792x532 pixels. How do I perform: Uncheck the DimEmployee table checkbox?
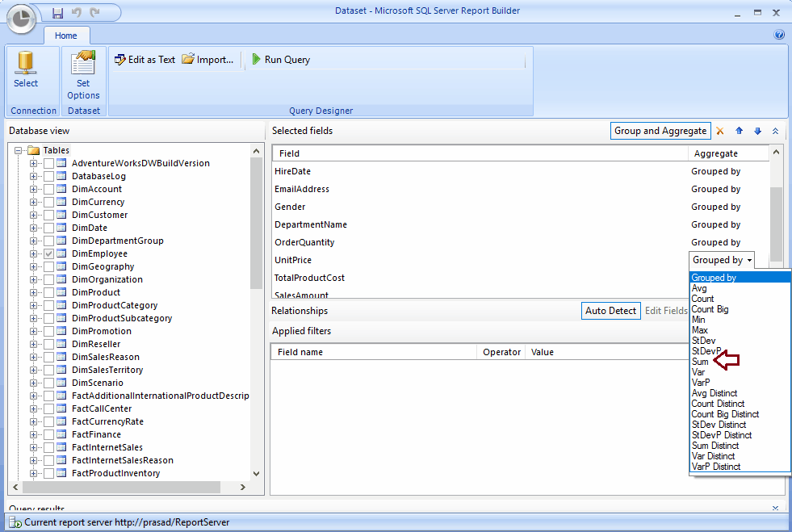48,253
